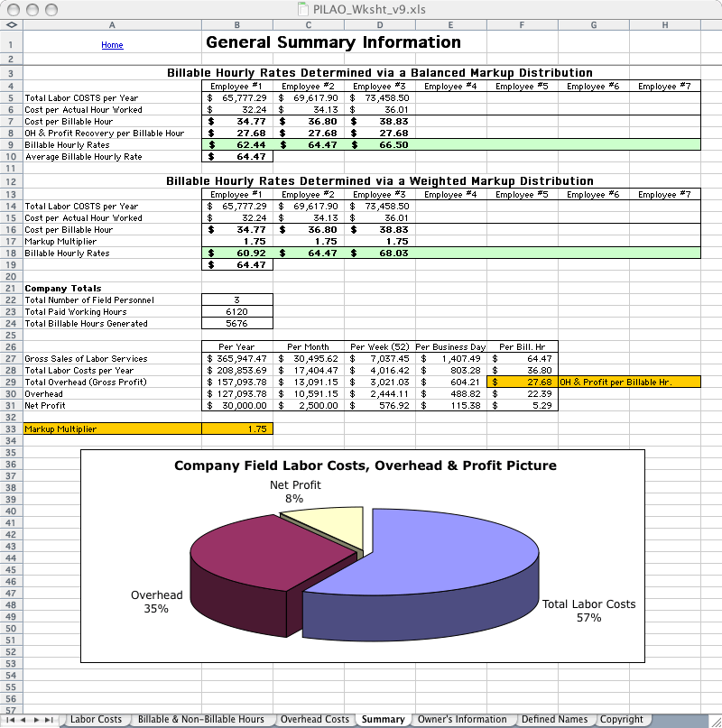722x728 pixels.
Task: Click Total Number of Field Personnel value 3
Action: [237, 299]
